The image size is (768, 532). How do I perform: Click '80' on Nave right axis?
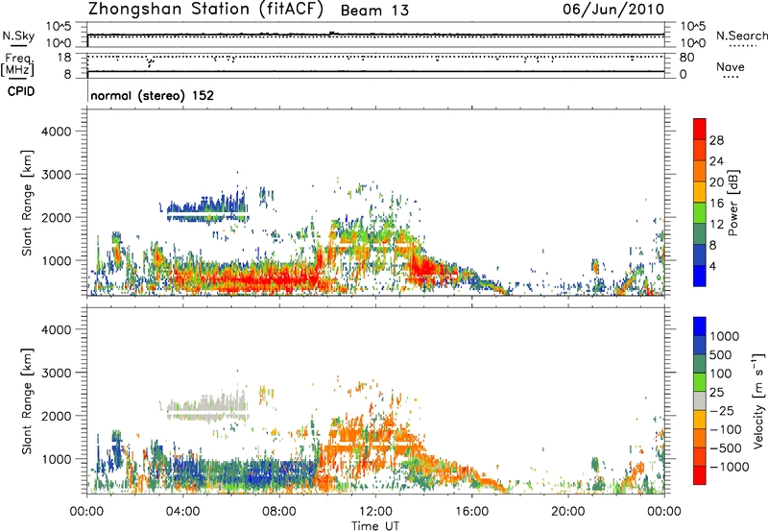click(686, 58)
